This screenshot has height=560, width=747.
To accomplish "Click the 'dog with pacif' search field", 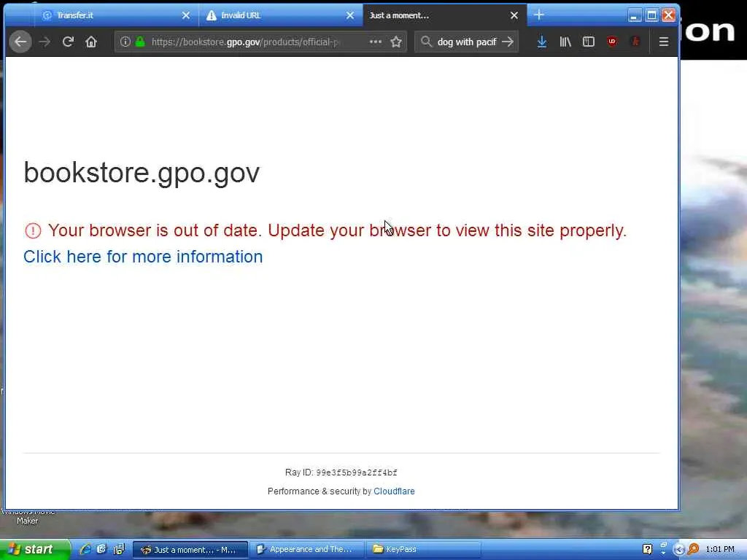I will tap(466, 42).
